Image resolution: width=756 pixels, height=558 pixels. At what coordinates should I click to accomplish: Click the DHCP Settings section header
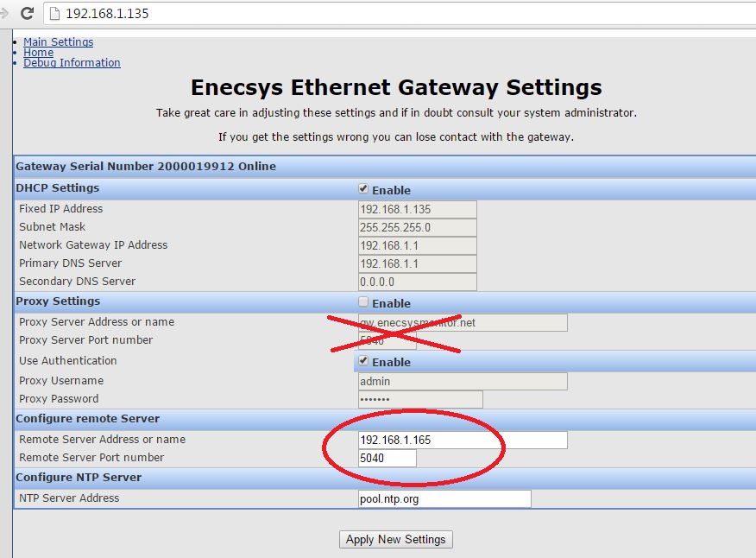point(57,187)
